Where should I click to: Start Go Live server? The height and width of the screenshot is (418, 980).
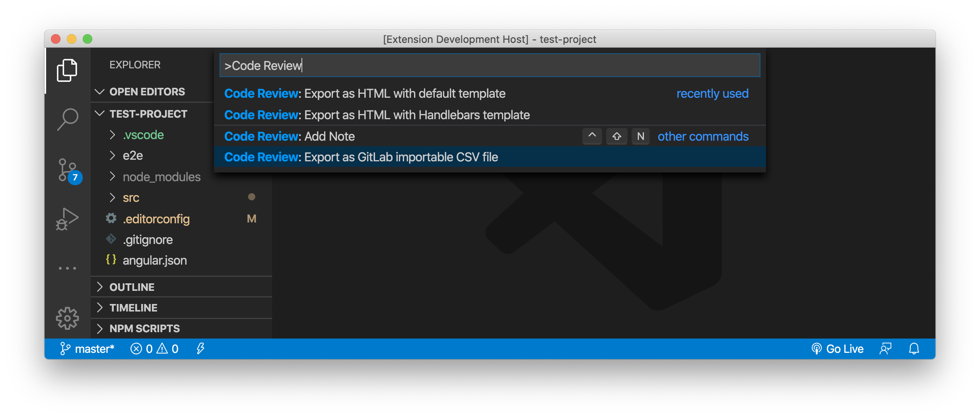837,349
